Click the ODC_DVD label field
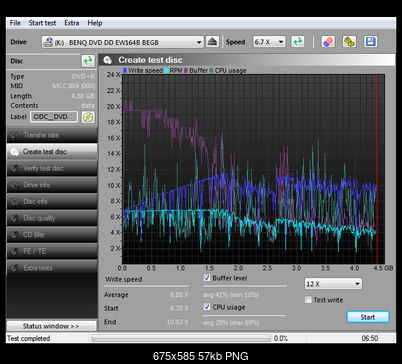This screenshot has width=402, height=364. (54, 117)
